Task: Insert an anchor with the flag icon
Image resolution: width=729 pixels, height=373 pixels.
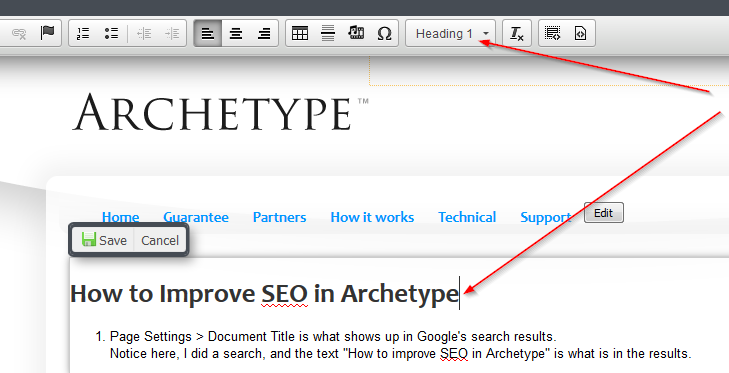Action: [x=47, y=33]
